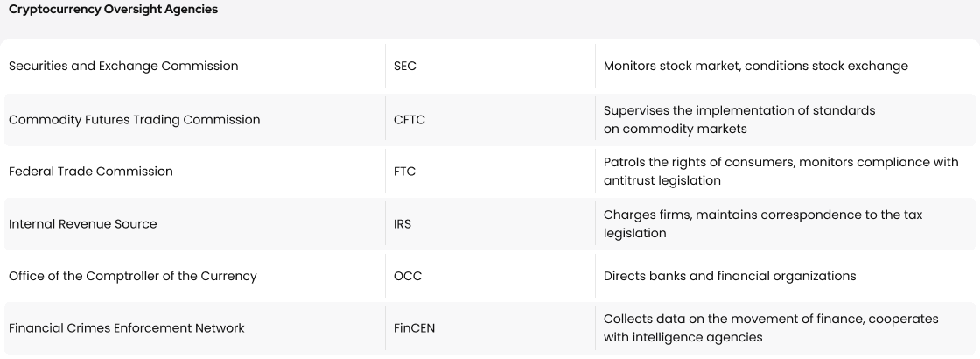Select Office of the Comptroller of the Currency

point(132,276)
